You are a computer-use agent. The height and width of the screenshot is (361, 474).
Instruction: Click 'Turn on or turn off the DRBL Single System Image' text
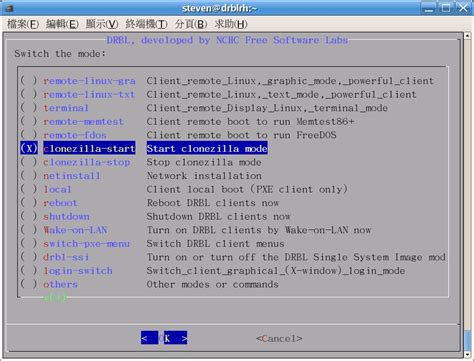[x=296, y=257]
